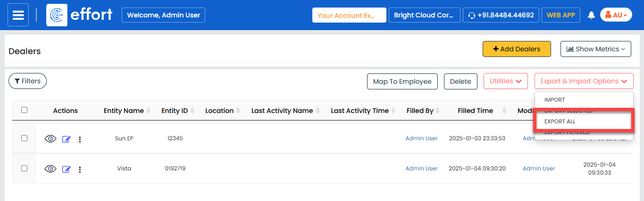This screenshot has height=201, width=644.
Task: Choose IMPORT from the export menu
Action: click(x=554, y=100)
